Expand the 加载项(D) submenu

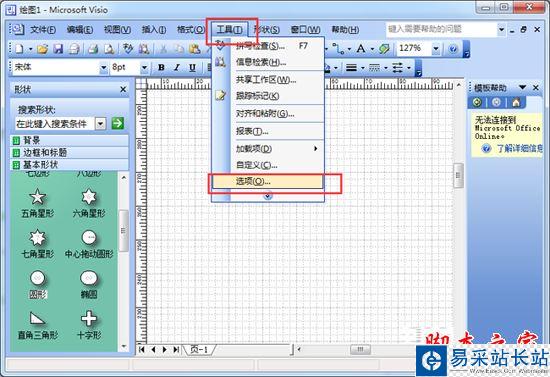[x=268, y=149]
